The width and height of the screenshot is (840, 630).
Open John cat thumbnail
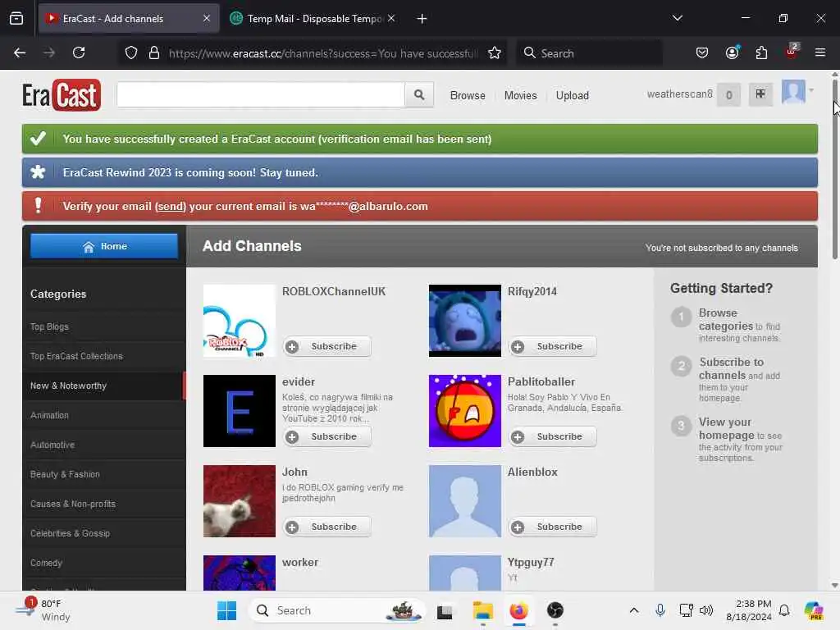point(240,501)
